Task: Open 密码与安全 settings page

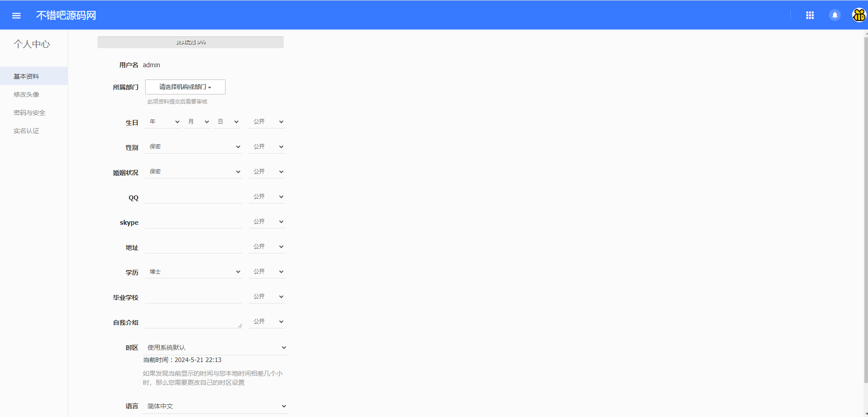Action: (29, 113)
